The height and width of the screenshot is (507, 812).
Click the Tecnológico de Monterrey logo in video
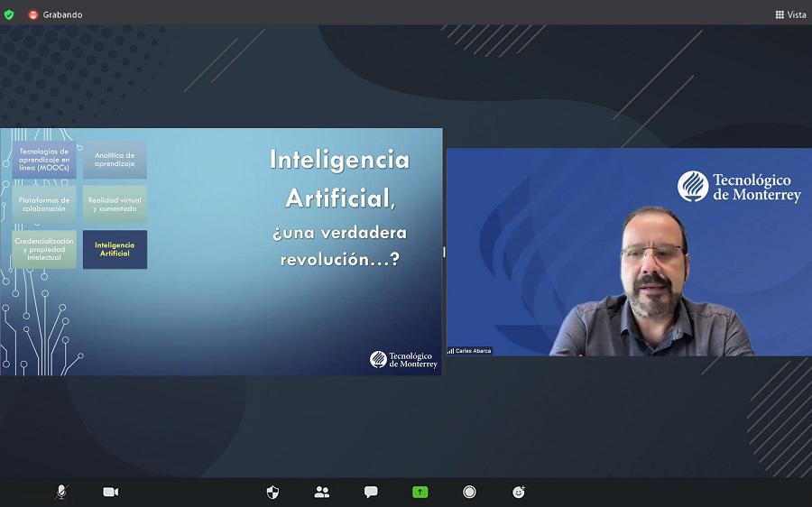tap(739, 187)
